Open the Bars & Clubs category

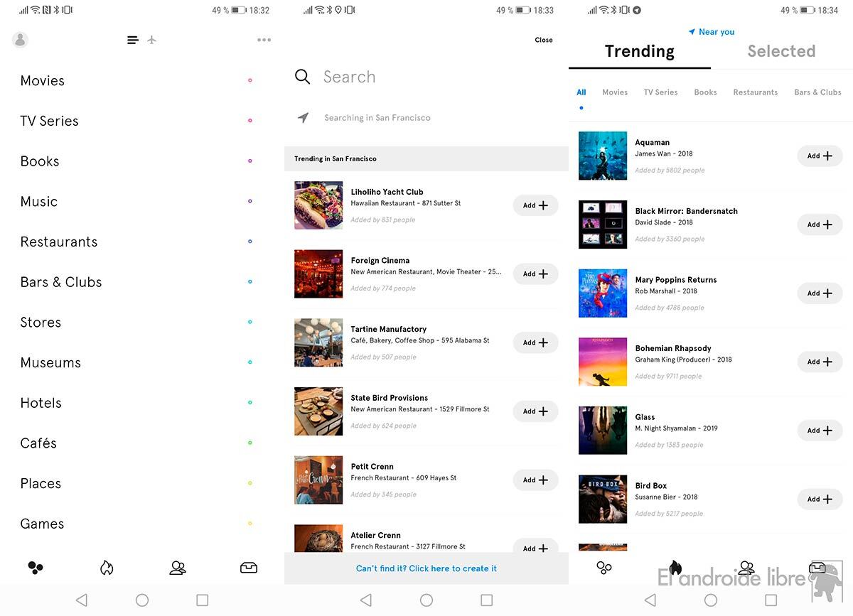[x=61, y=282]
